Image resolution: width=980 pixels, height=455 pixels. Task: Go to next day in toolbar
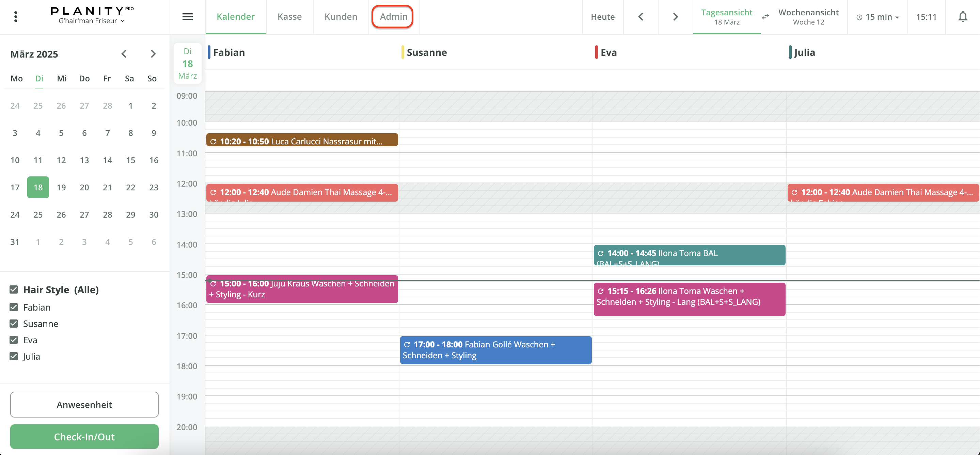tap(675, 17)
